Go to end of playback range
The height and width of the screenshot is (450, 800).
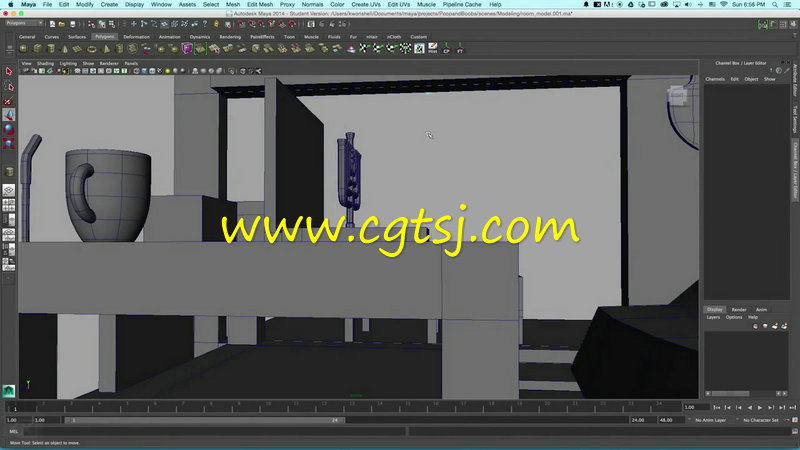[x=792, y=407]
